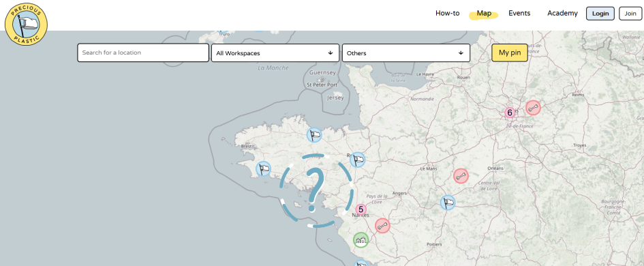Open the Academy link

[562, 13]
